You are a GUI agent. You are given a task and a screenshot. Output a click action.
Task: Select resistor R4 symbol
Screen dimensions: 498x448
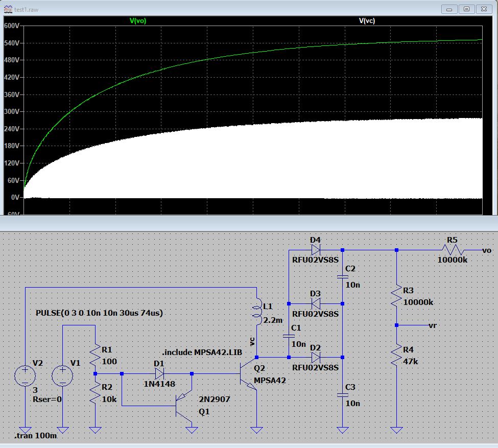click(x=396, y=355)
